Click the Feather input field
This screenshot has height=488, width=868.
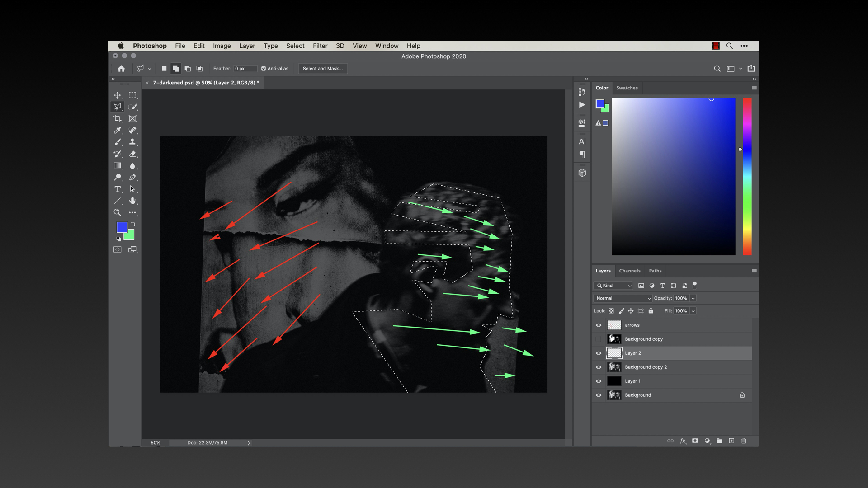point(245,69)
